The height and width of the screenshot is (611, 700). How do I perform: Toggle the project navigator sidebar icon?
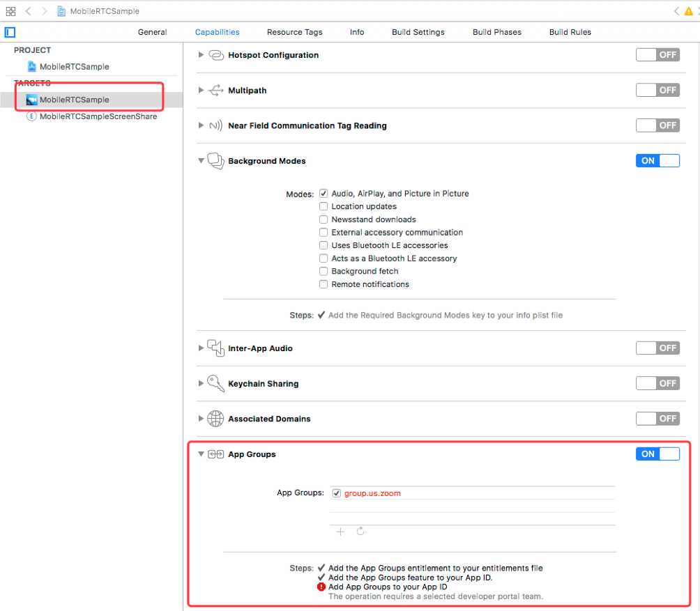pos(10,32)
